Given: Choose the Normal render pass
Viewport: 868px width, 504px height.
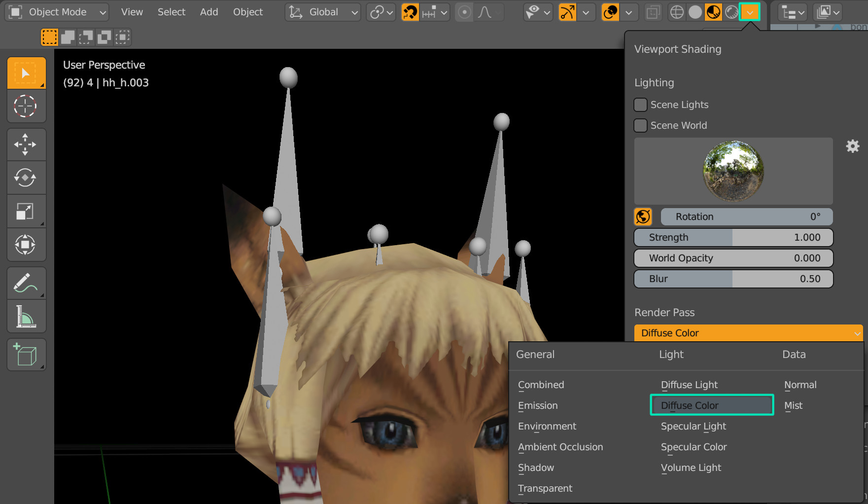Looking at the screenshot, I should point(800,385).
